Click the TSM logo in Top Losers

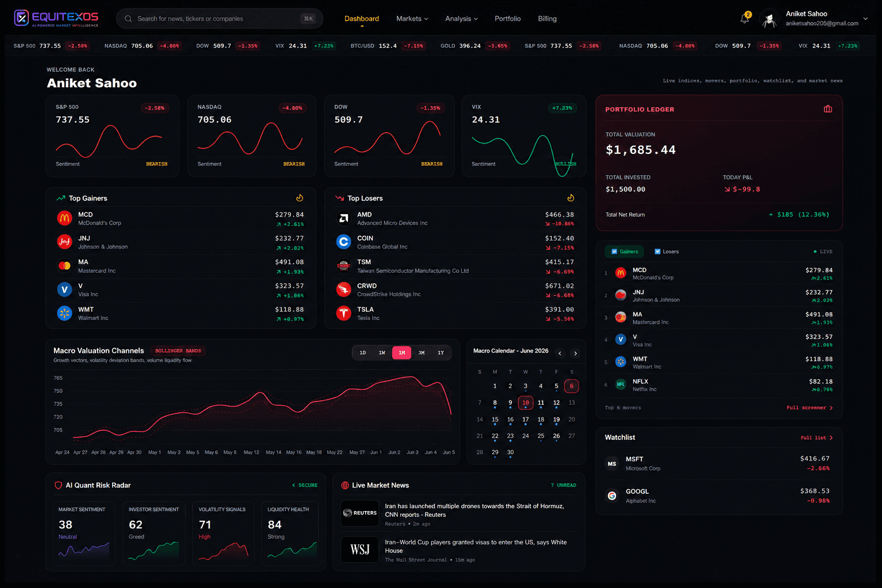pyautogui.click(x=343, y=266)
